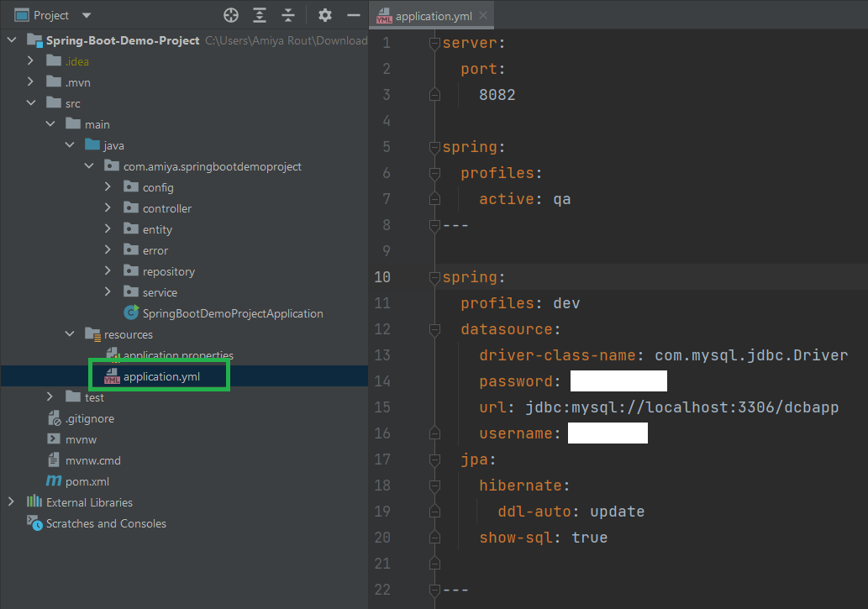The width and height of the screenshot is (868, 609).
Task: Close the application.yml tab
Action: coord(483,14)
